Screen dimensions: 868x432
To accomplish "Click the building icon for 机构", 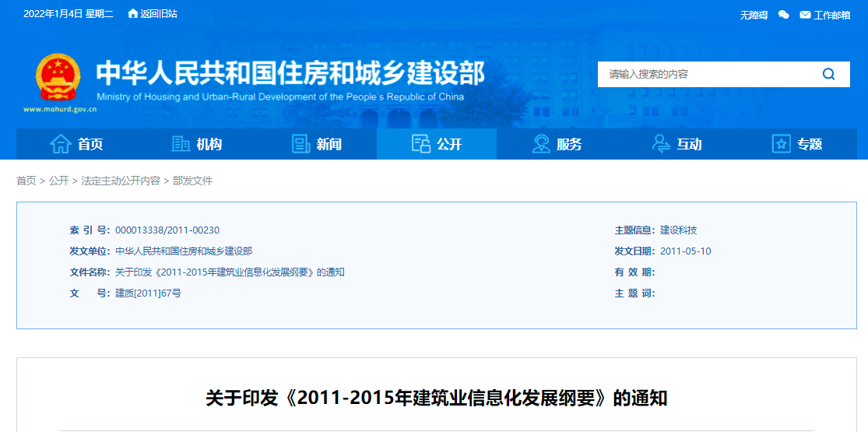I will point(181,144).
